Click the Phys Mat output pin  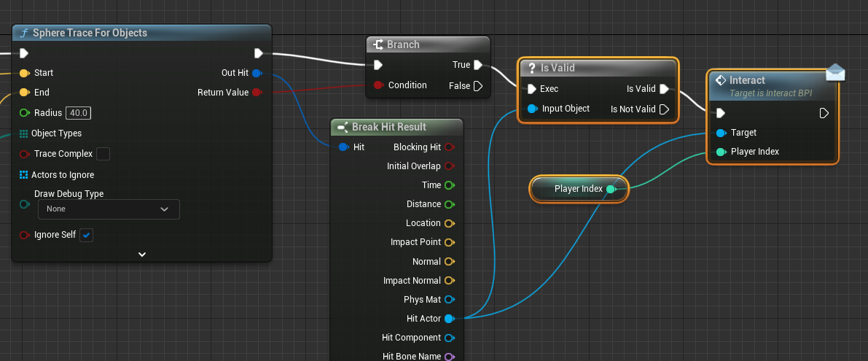(450, 300)
